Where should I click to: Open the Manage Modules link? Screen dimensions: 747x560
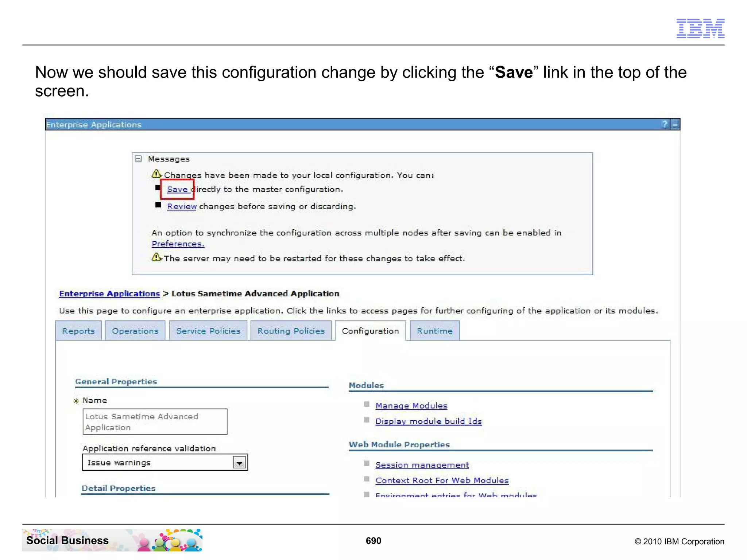pyautogui.click(x=411, y=406)
